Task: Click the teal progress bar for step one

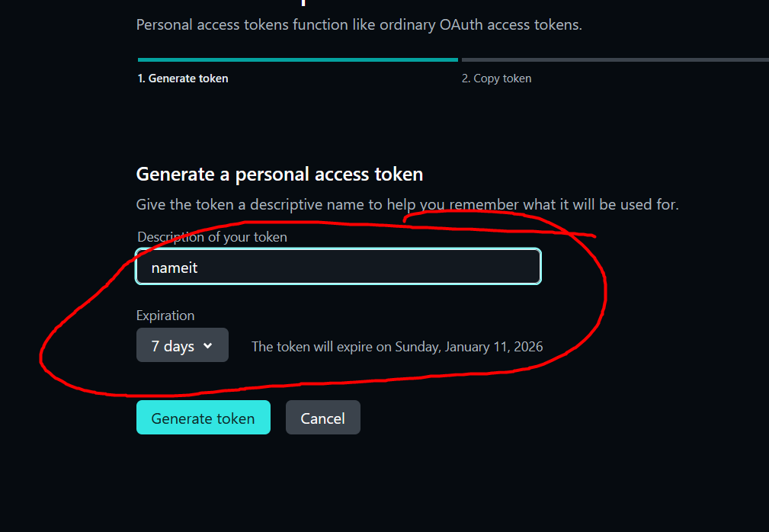Action: tap(297, 59)
